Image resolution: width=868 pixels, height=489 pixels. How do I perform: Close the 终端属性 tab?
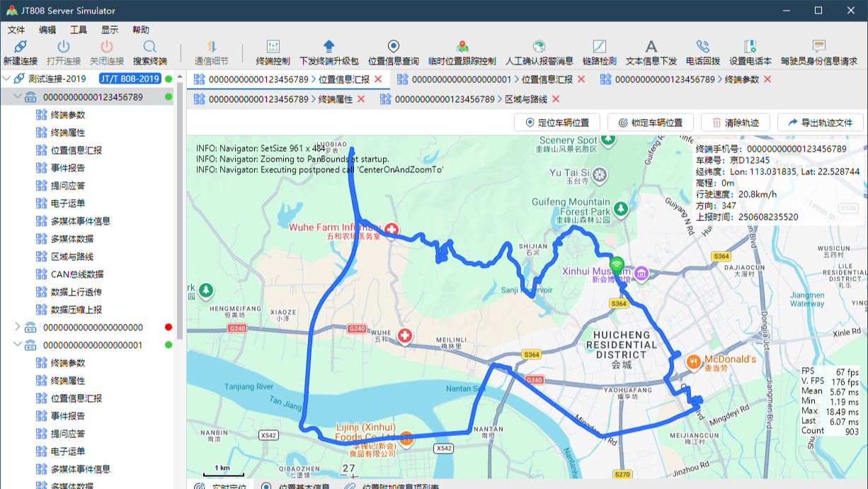click(x=361, y=99)
